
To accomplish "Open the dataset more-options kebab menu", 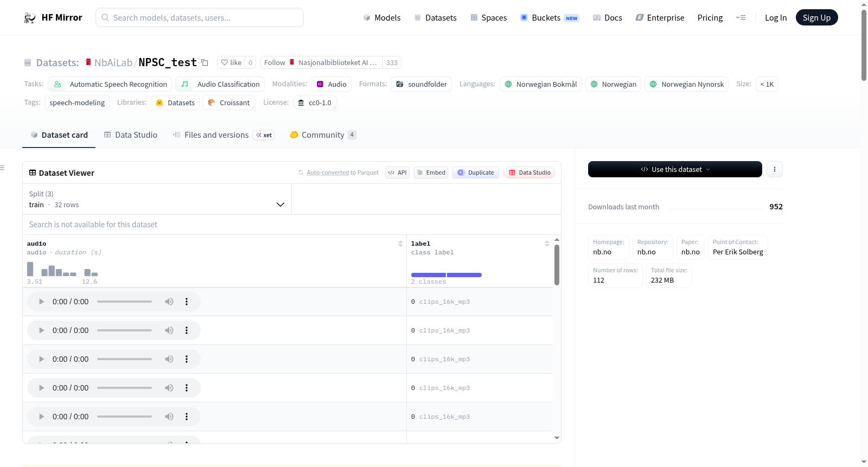I will click(x=775, y=169).
